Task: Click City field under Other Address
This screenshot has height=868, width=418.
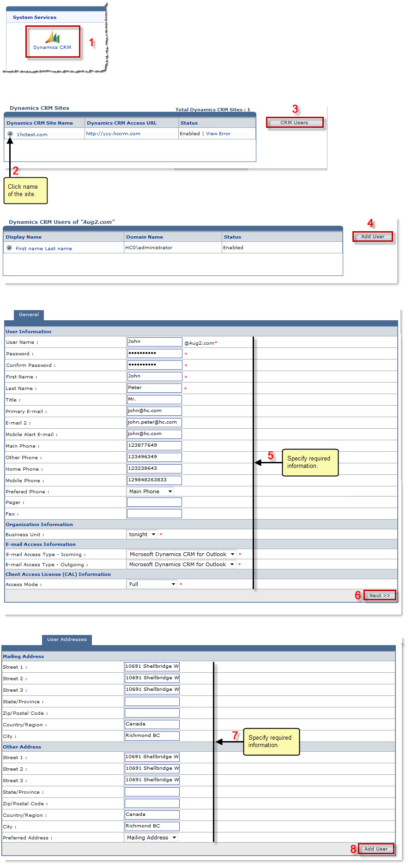Action: [152, 826]
